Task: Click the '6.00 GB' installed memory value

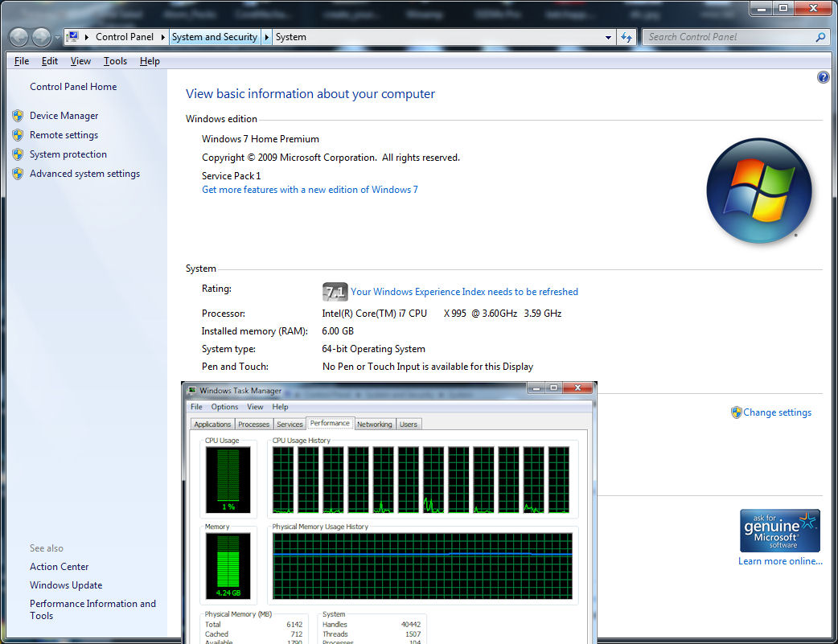Action: click(338, 331)
